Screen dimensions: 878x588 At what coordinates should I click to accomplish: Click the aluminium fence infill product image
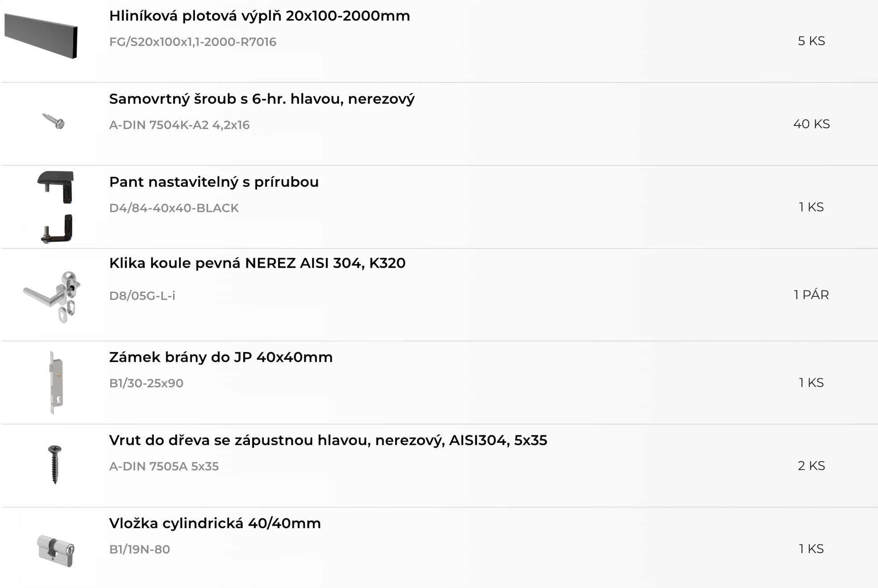pos(41,36)
